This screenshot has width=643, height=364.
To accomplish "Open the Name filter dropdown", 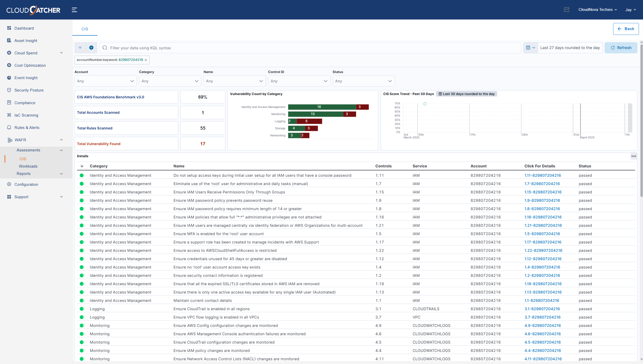I will (234, 81).
